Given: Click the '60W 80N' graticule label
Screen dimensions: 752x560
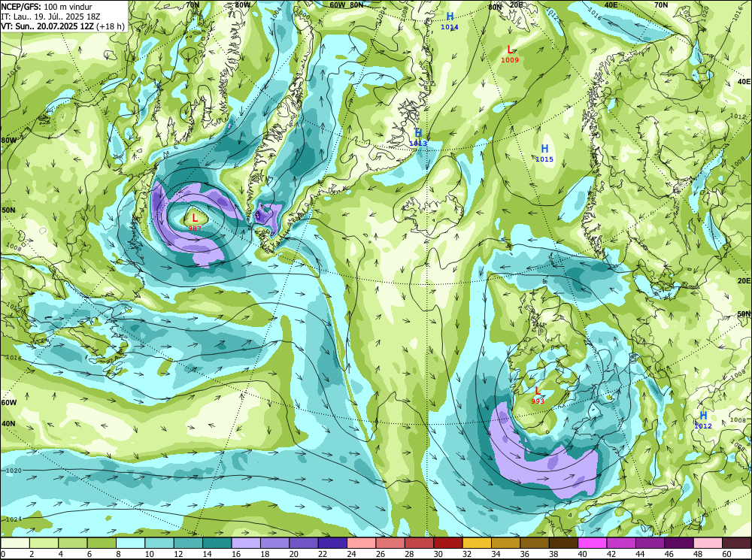Looking at the screenshot, I should (x=346, y=5).
